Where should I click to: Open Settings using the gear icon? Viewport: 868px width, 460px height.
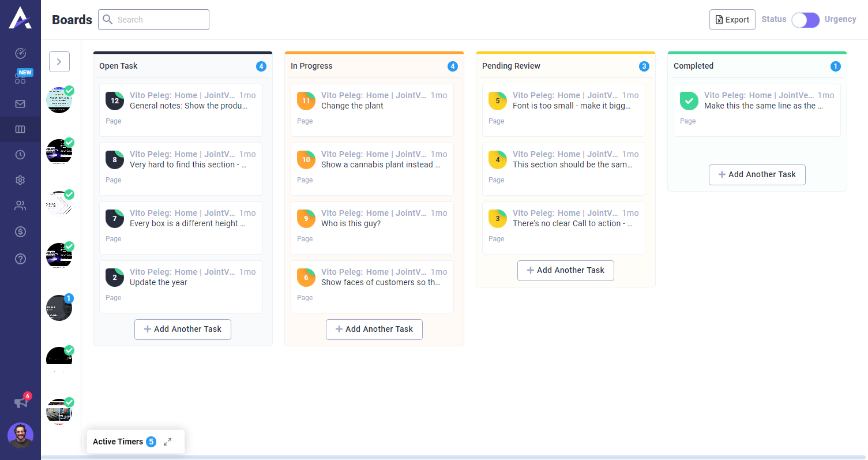[x=20, y=180]
